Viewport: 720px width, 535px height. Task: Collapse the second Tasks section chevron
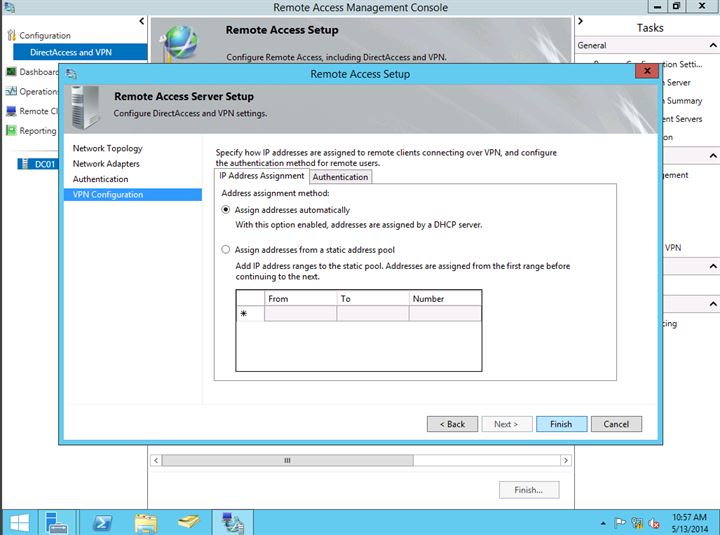[713, 156]
